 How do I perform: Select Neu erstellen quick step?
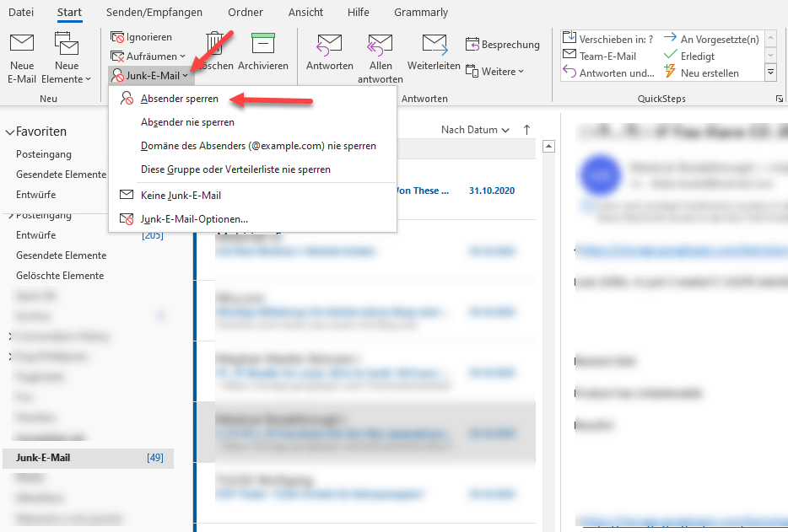[x=702, y=73]
